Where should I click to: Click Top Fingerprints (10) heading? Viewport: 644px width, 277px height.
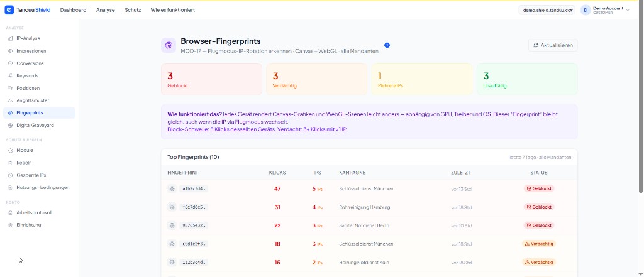(x=194, y=157)
